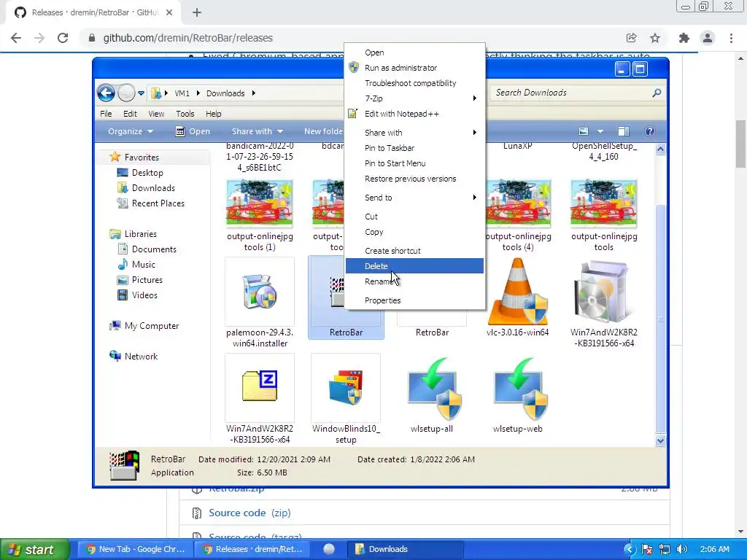Select Network in navigation pane

tap(134, 357)
